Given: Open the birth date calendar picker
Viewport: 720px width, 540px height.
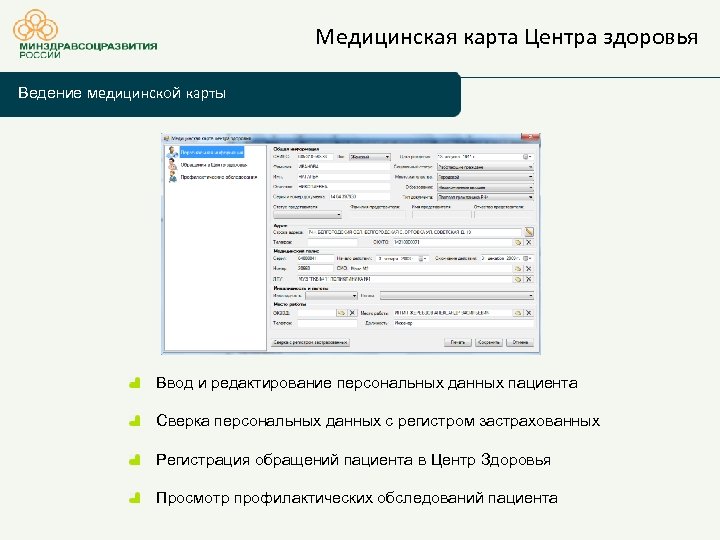Looking at the screenshot, I should click(x=527, y=157).
